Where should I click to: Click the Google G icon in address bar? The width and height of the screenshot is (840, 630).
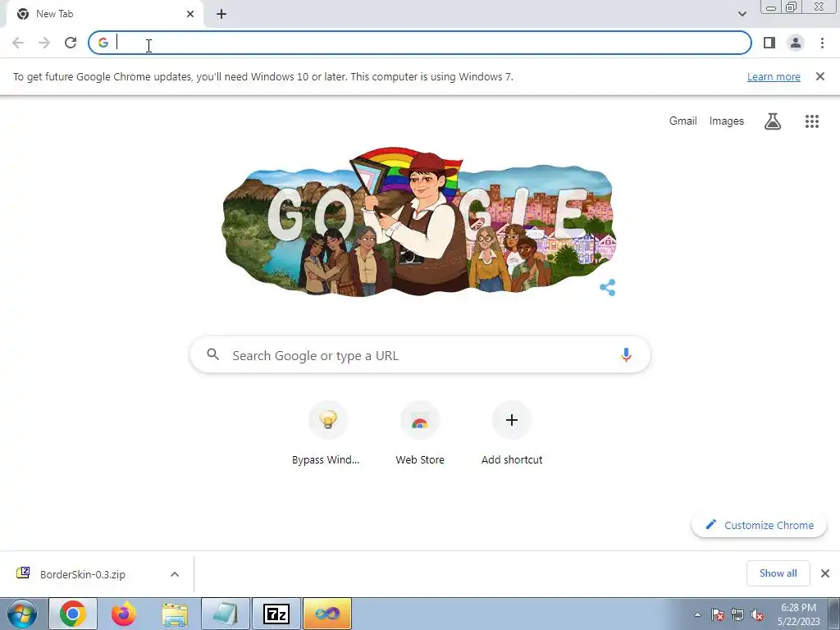coord(103,43)
